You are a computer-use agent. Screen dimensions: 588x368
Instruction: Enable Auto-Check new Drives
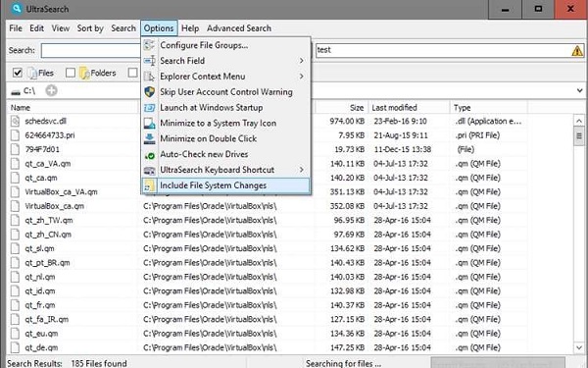click(x=225, y=154)
